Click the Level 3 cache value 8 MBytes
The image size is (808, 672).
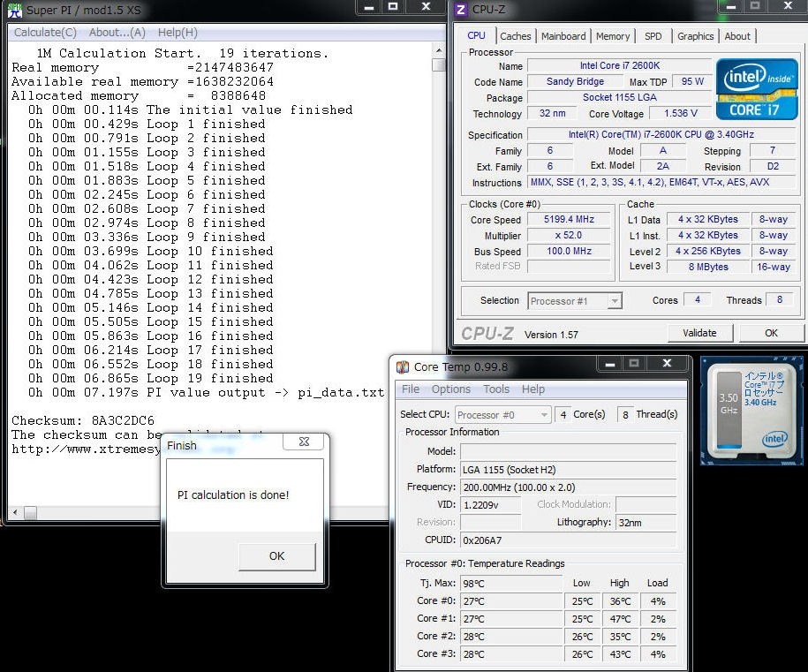(708, 267)
